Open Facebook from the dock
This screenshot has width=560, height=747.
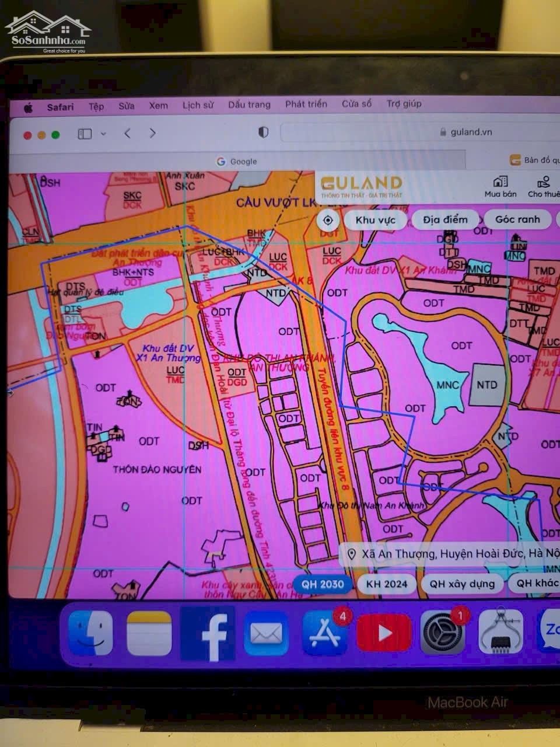pos(208,634)
